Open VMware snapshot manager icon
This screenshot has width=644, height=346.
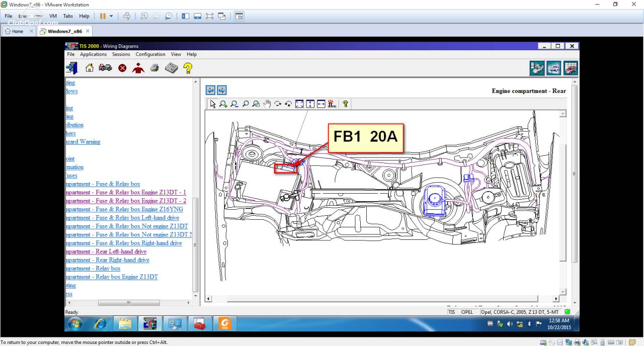[x=168, y=16]
